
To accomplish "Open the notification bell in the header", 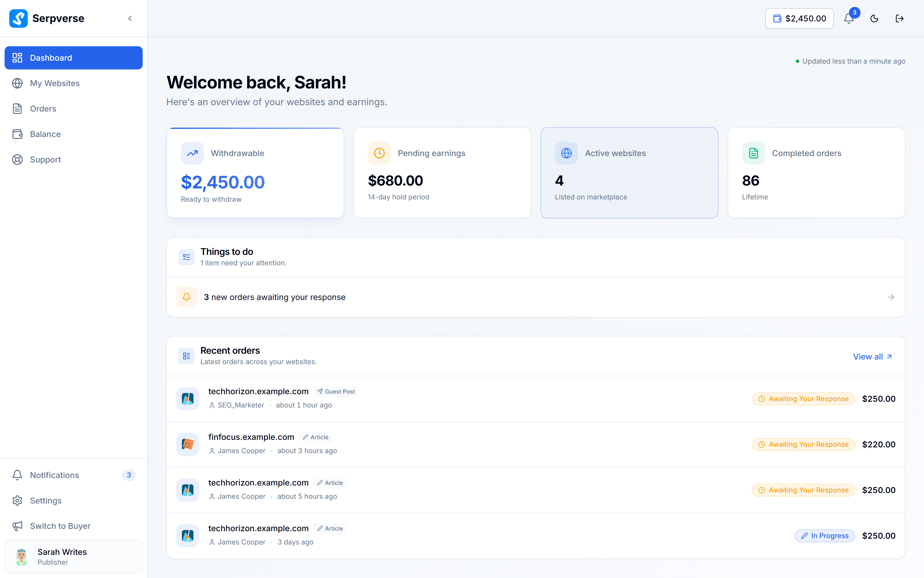I will [849, 18].
